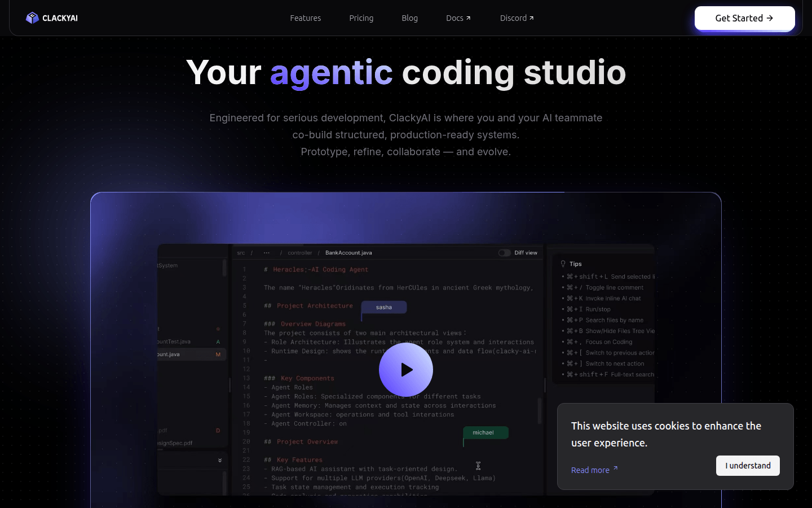Image resolution: width=812 pixels, height=508 pixels.
Task: Click the BankAccount.java breadcrumb
Action: [348, 253]
